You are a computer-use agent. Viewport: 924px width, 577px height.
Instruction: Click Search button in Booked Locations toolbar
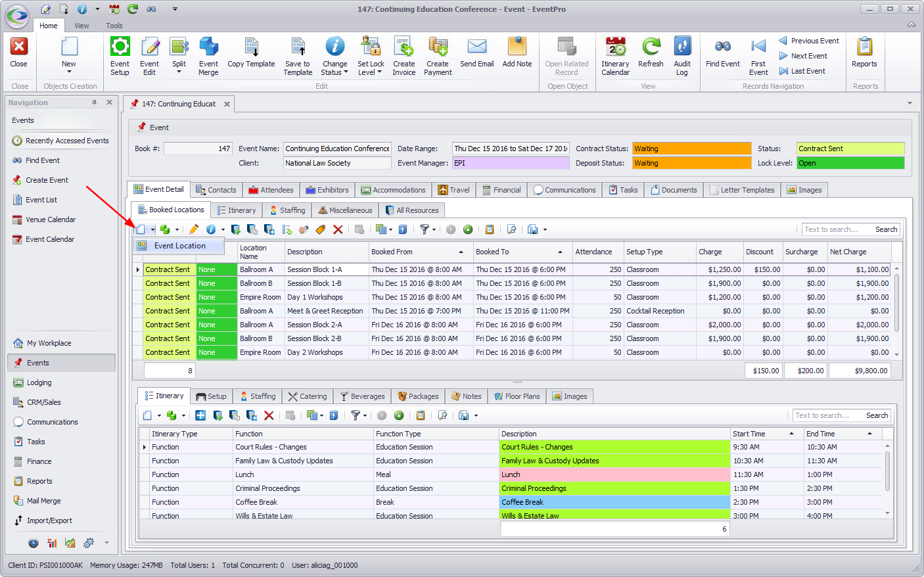coord(886,229)
